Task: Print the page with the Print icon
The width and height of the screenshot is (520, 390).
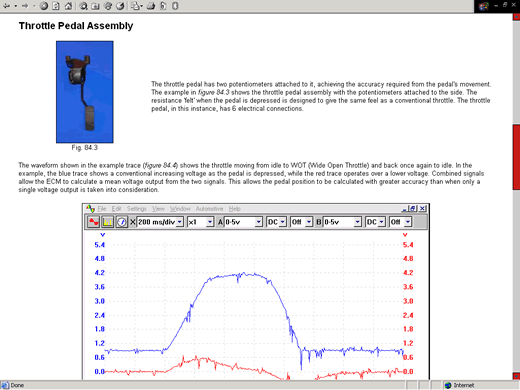Action: click(x=151, y=6)
